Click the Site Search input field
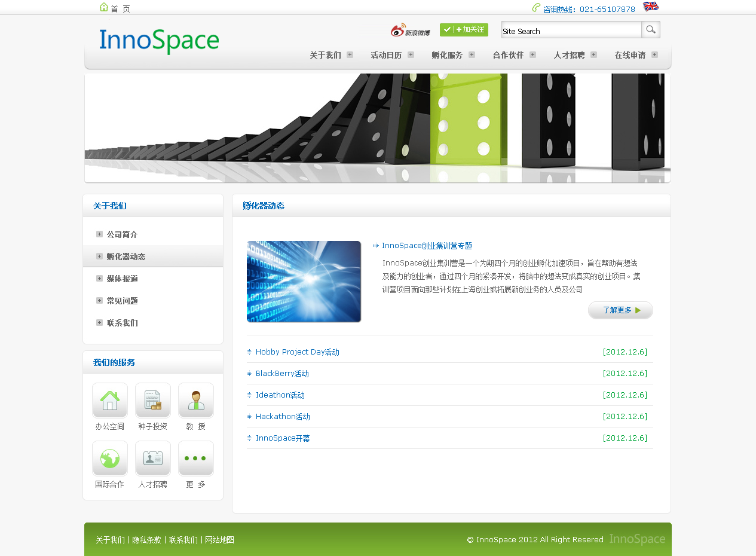Image resolution: width=756 pixels, height=556 pixels. (571, 30)
